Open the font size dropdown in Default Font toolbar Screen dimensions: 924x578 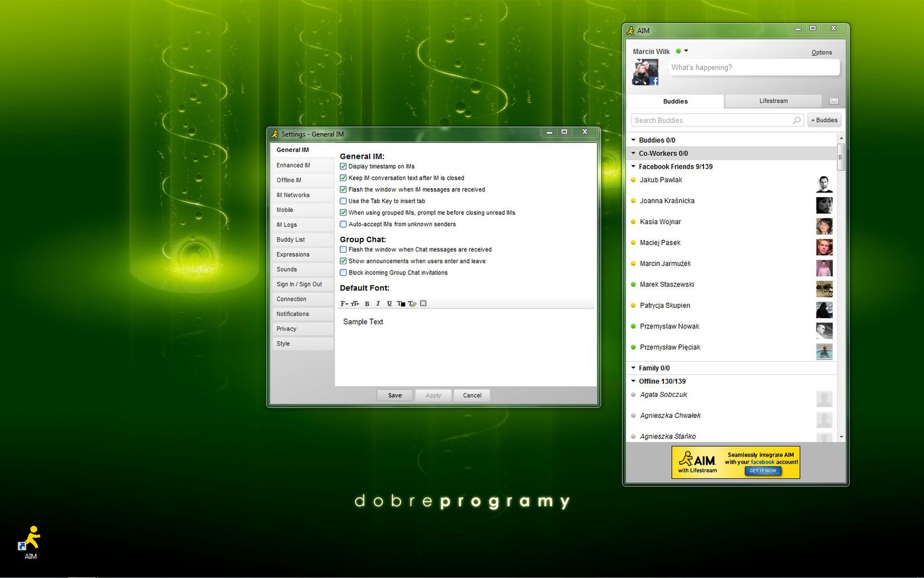[x=355, y=303]
